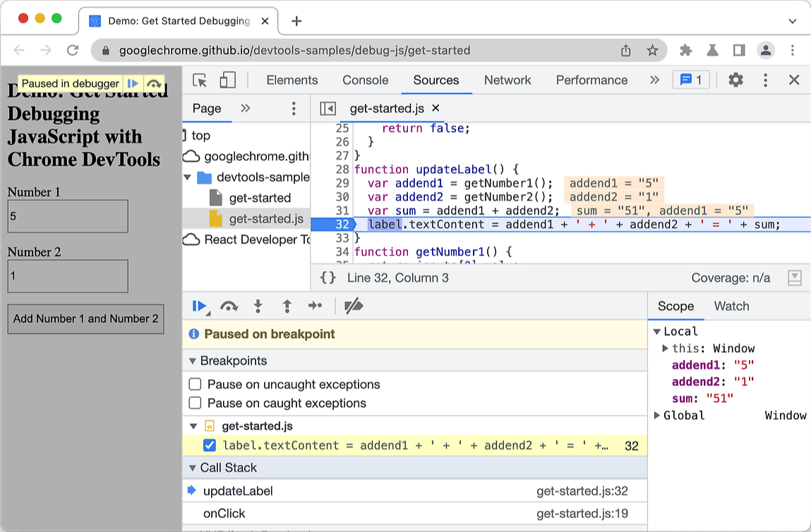Select the Page navigator tab
Viewport: 811px width, 532px height.
point(206,108)
